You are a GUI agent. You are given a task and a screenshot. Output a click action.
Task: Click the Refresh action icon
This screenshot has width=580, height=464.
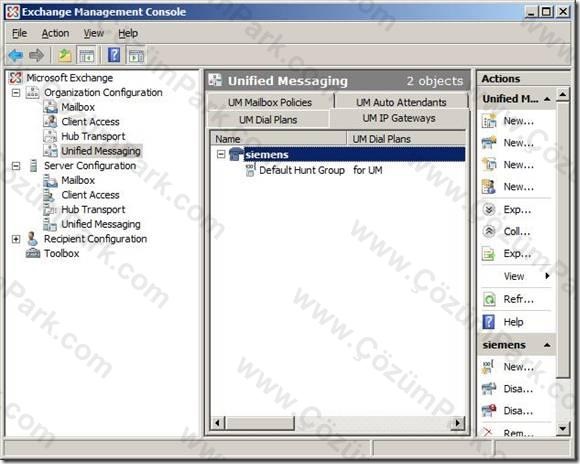point(489,299)
